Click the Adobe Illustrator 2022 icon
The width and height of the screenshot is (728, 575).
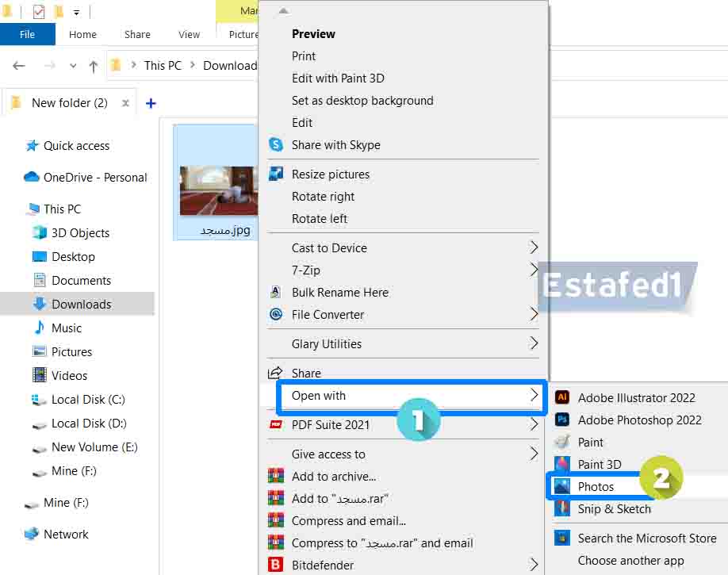pos(562,398)
